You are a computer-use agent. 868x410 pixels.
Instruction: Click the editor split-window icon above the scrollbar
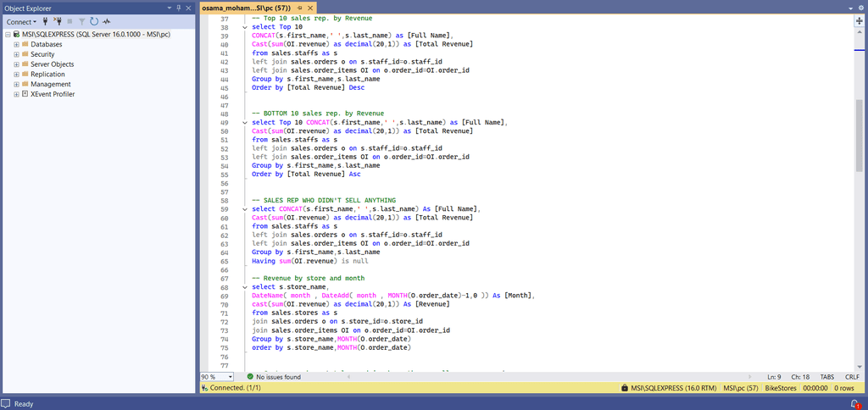[x=859, y=21]
